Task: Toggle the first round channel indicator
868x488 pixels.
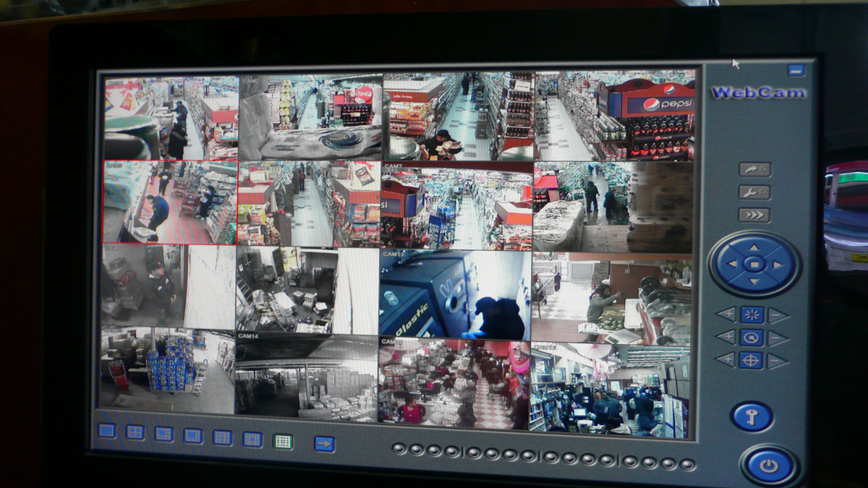Action: click(x=399, y=449)
